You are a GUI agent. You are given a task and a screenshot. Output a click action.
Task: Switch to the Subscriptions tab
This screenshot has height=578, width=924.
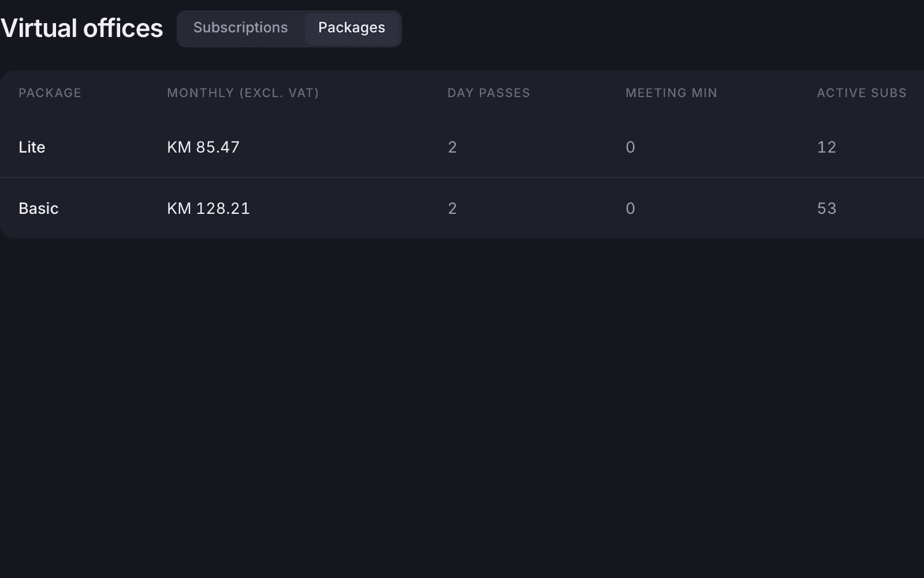coord(241,28)
